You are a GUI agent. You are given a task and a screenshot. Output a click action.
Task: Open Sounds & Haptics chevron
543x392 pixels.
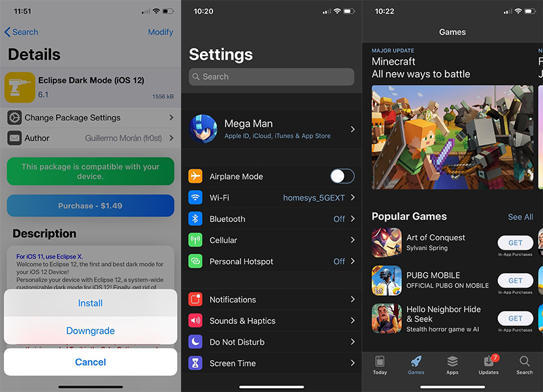coord(353,321)
